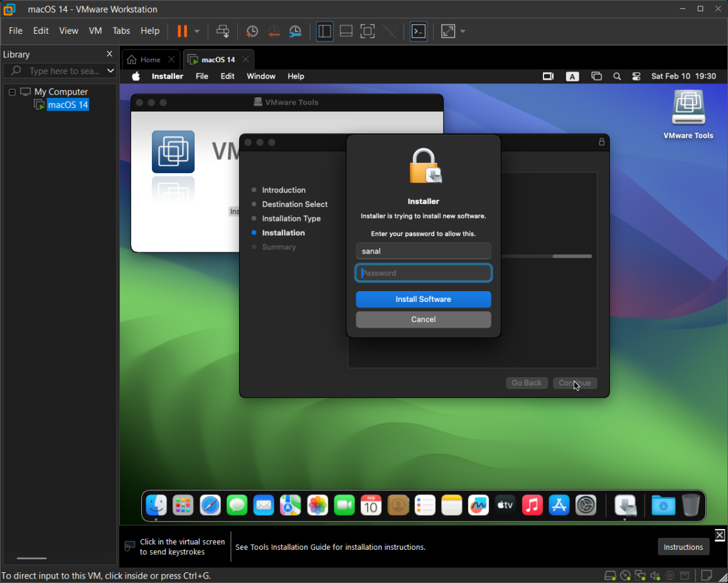Toggle console view in the toolbar
728x583 pixels.
419,31
